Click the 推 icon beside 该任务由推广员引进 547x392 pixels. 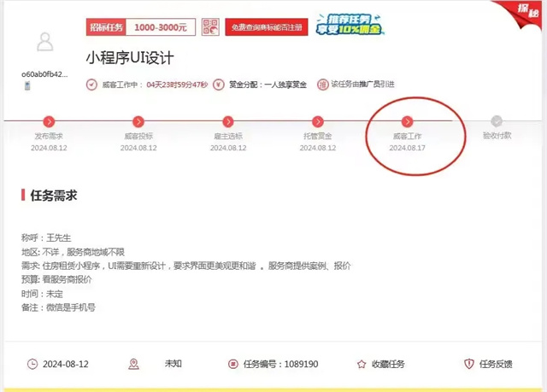pyautogui.click(x=322, y=85)
